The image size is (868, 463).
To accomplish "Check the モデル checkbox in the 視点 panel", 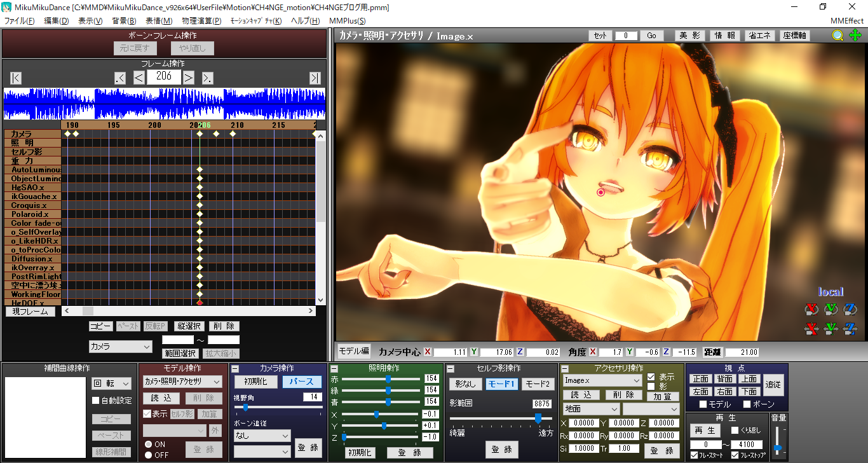I will point(703,404).
